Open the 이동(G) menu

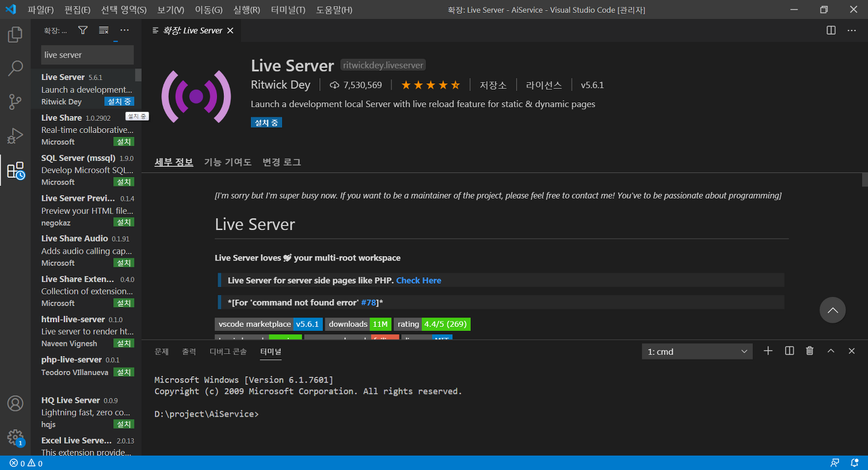click(208, 9)
